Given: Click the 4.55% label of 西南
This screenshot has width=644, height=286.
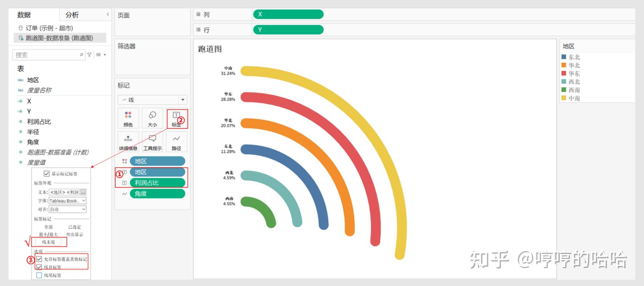Looking at the screenshot, I should tap(229, 204).
